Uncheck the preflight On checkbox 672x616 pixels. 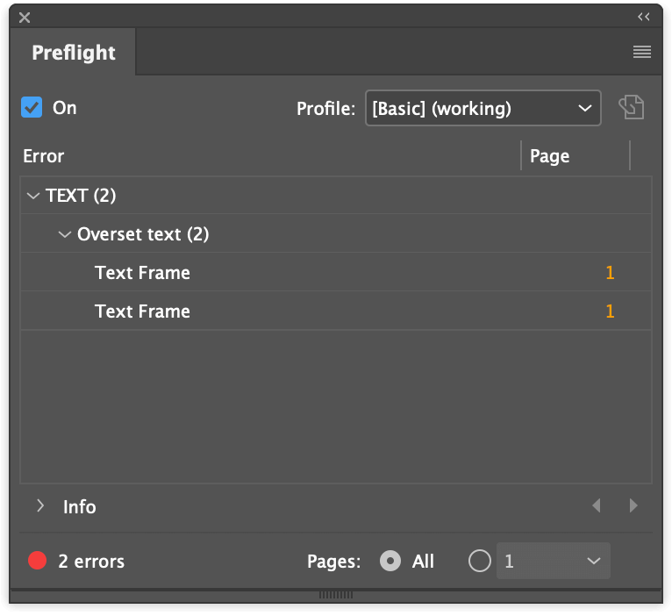[32, 107]
